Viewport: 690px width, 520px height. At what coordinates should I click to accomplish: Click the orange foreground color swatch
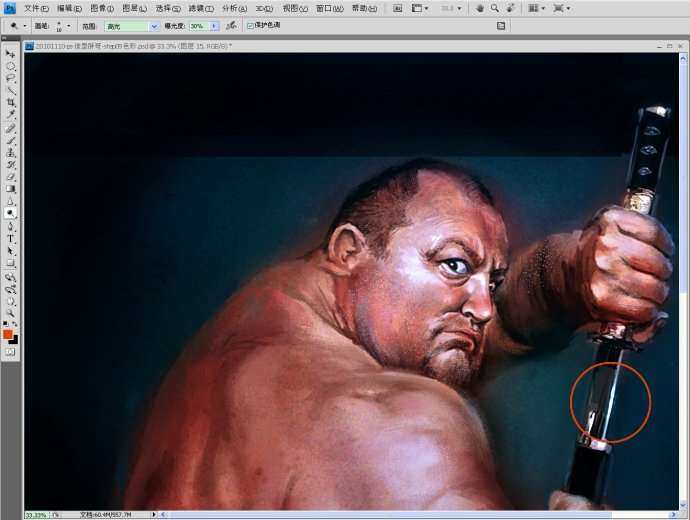coord(8,334)
